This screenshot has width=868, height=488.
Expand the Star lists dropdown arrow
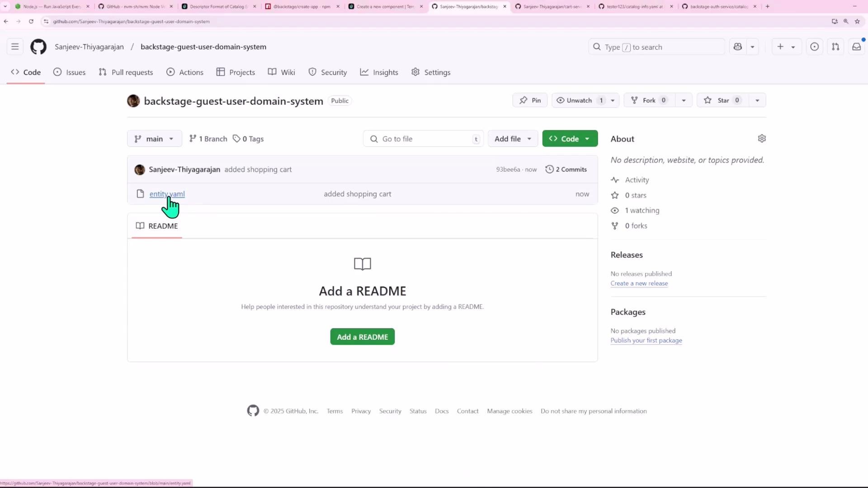tap(757, 100)
